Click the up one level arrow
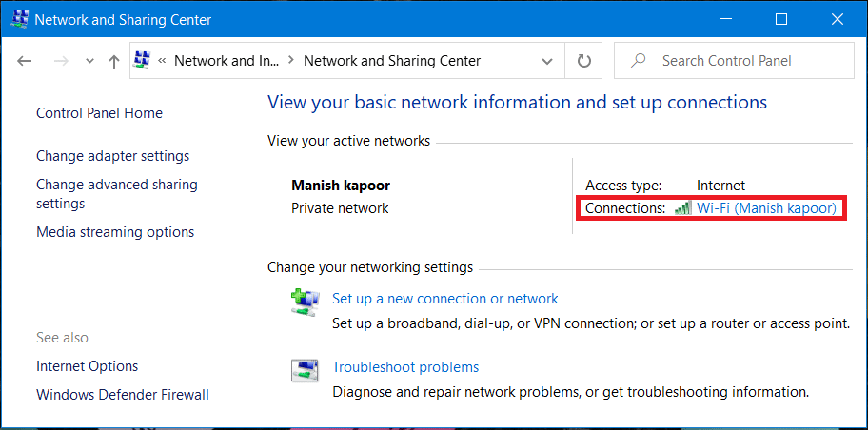Image resolution: width=868 pixels, height=430 pixels. pyautogui.click(x=114, y=61)
